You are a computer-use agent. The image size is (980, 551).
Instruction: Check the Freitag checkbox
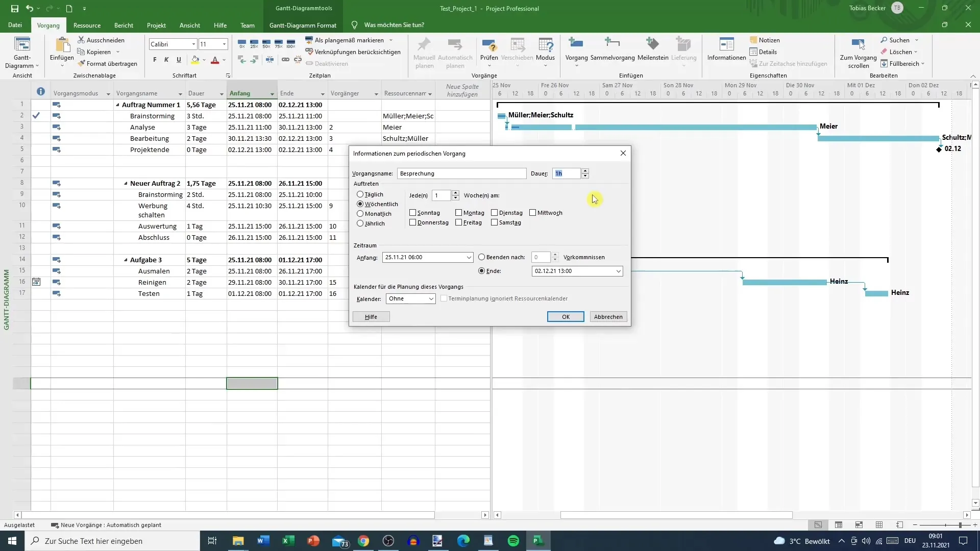click(458, 222)
